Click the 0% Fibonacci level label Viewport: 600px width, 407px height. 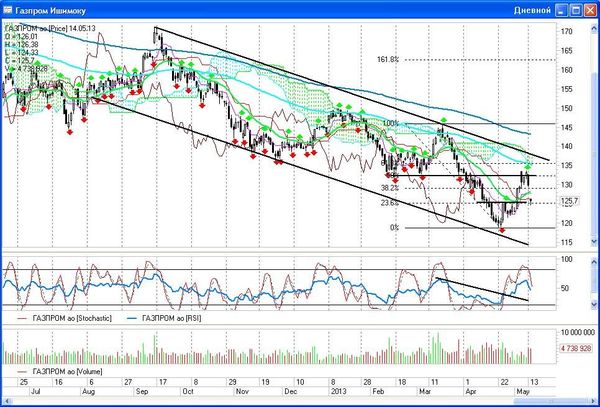[395, 228]
